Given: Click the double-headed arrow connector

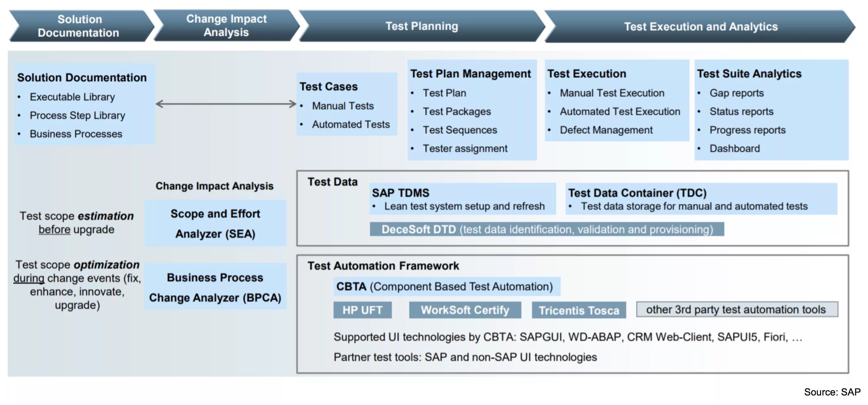Looking at the screenshot, I should [x=226, y=104].
